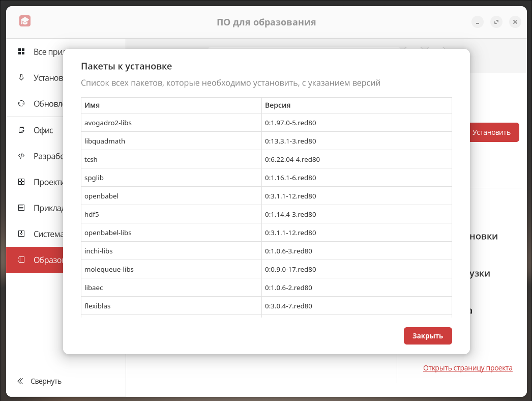Click the tcsh package name cell
Screen dimensions: 532x401
coord(171,159)
